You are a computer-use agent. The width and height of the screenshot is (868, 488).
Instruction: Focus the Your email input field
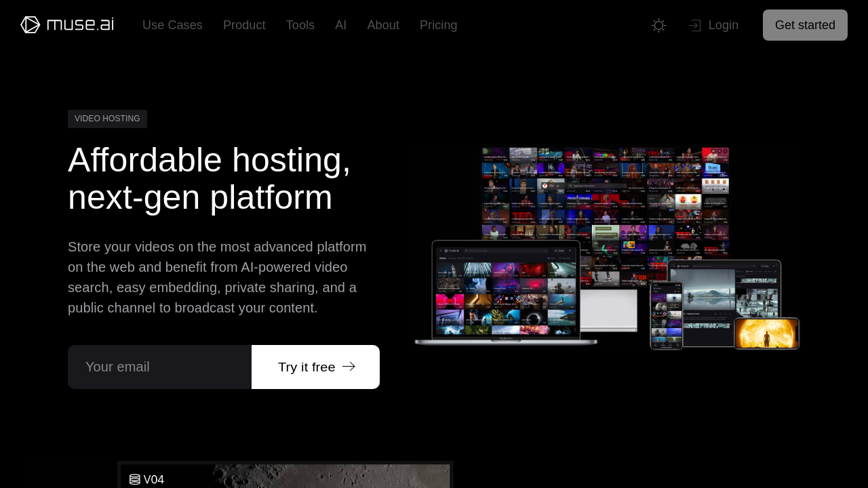click(160, 367)
